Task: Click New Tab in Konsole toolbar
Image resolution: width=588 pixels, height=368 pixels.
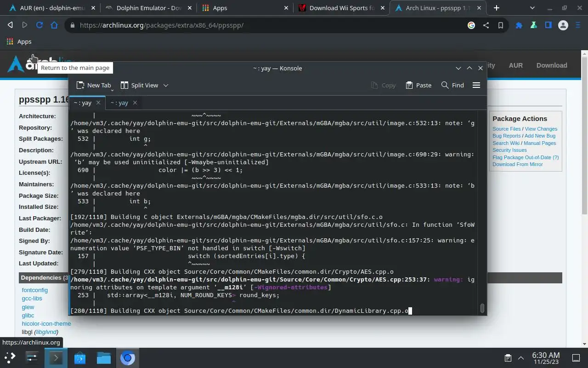Action: click(94, 85)
